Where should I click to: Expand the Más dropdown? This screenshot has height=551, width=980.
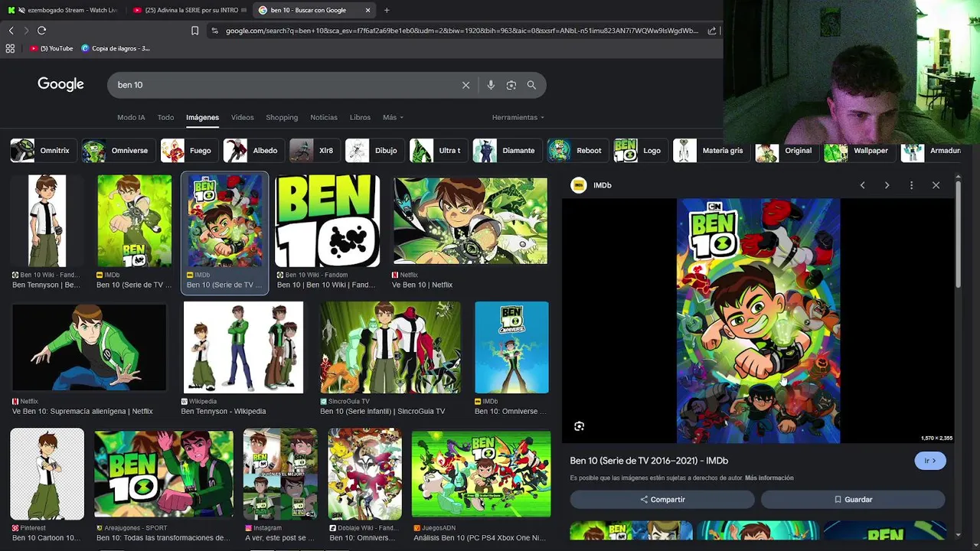coord(393,117)
